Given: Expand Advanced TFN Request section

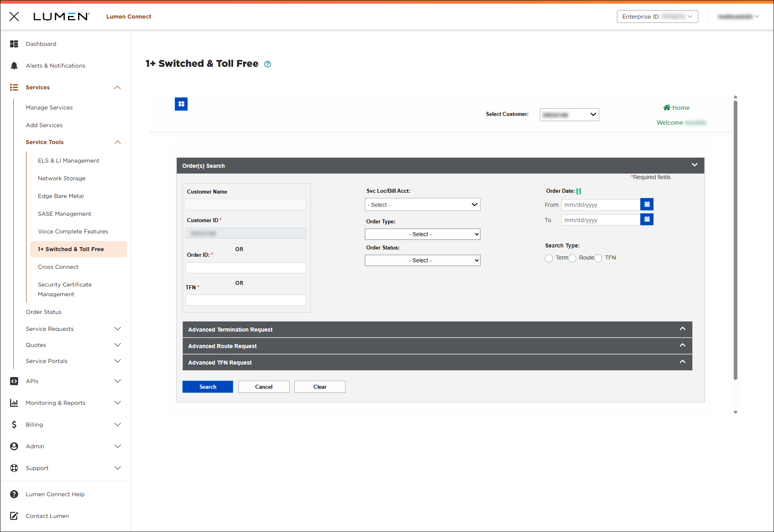Looking at the screenshot, I should point(683,362).
